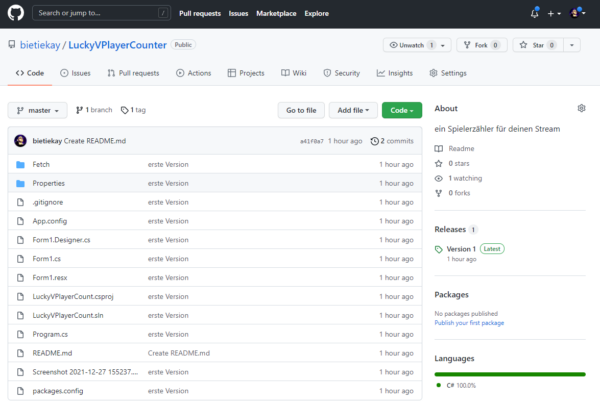This screenshot has width=600, height=405.
Task: Open the bietiekay owner link
Action: (x=40, y=45)
